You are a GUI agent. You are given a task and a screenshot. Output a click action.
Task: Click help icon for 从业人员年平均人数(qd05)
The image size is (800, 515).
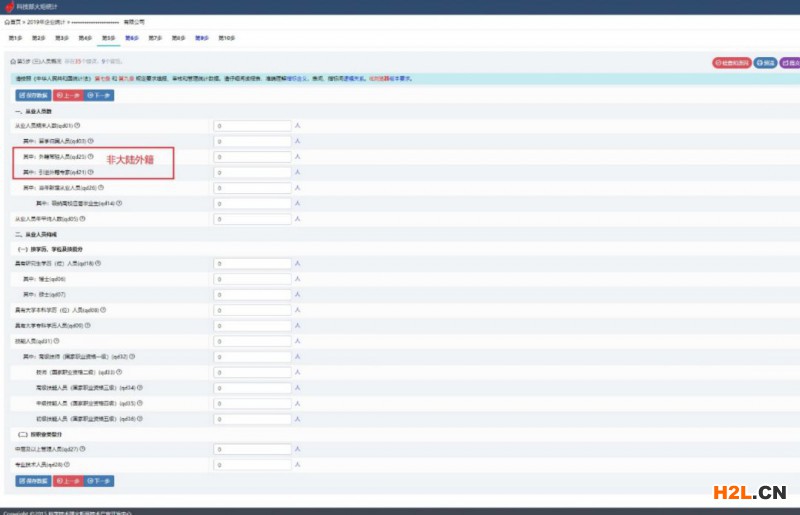coord(83,218)
